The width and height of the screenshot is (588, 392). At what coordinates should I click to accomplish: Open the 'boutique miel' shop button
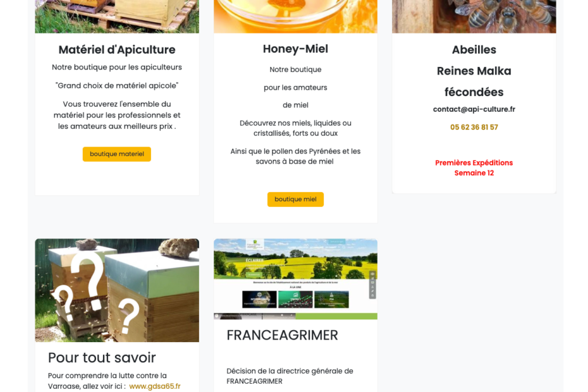pyautogui.click(x=295, y=199)
